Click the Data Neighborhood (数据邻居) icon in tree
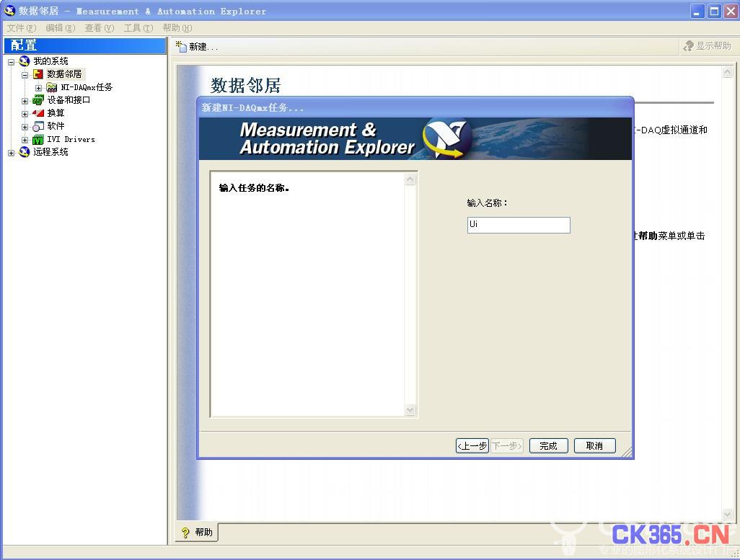The image size is (740, 560). coord(38,74)
